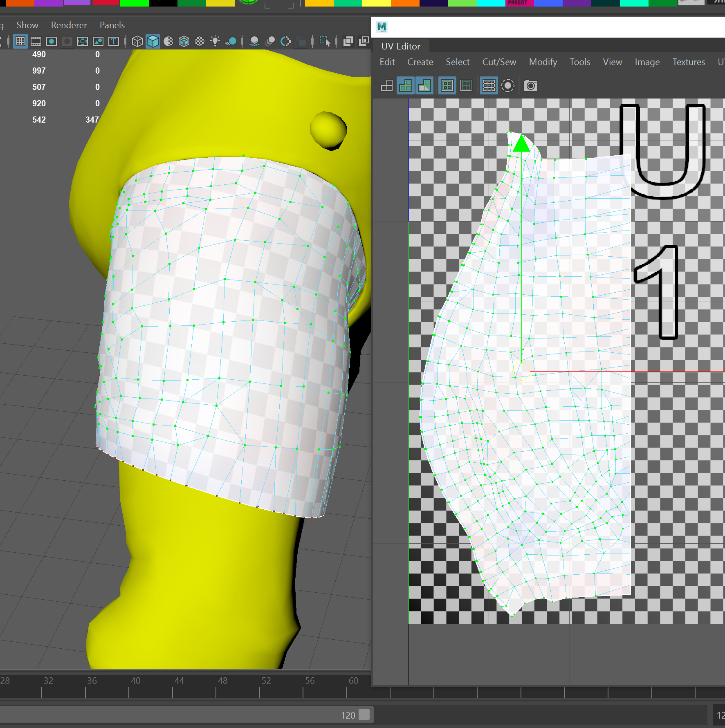Image resolution: width=725 pixels, height=728 pixels.
Task: Open the UV Editor Select menu
Action: click(x=458, y=62)
